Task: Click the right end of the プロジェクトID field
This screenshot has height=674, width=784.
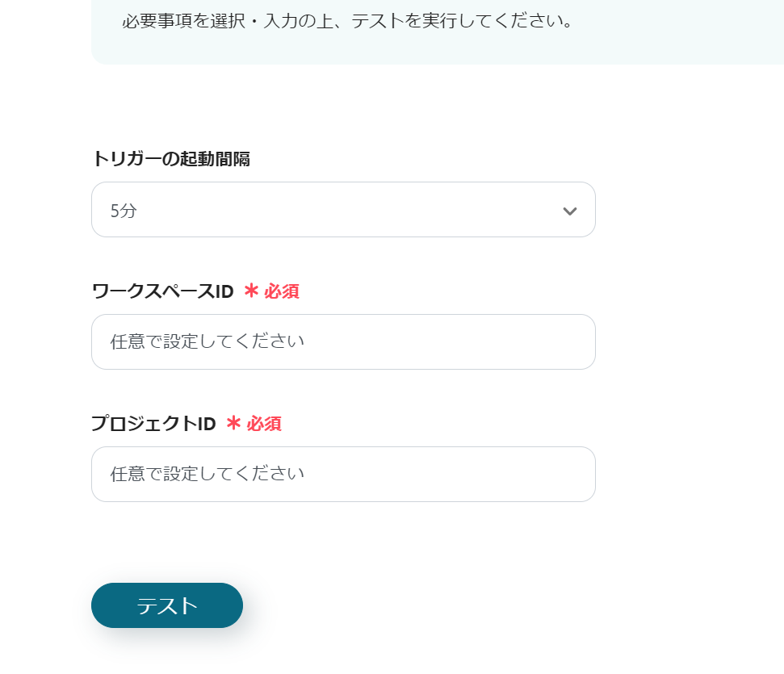Action: 573,474
